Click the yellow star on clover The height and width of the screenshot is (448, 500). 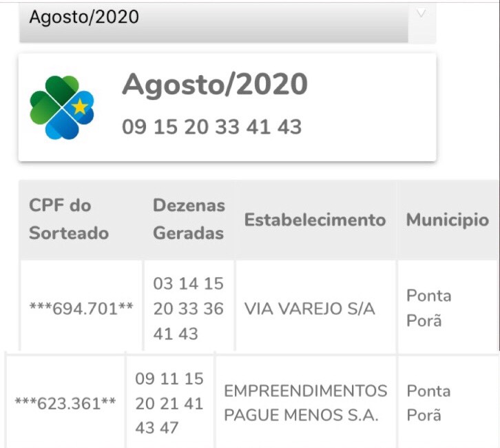(79, 107)
